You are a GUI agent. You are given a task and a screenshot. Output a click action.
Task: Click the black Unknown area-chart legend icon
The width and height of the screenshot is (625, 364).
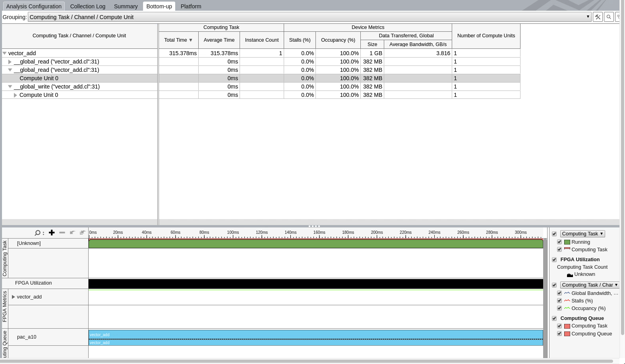pos(570,275)
